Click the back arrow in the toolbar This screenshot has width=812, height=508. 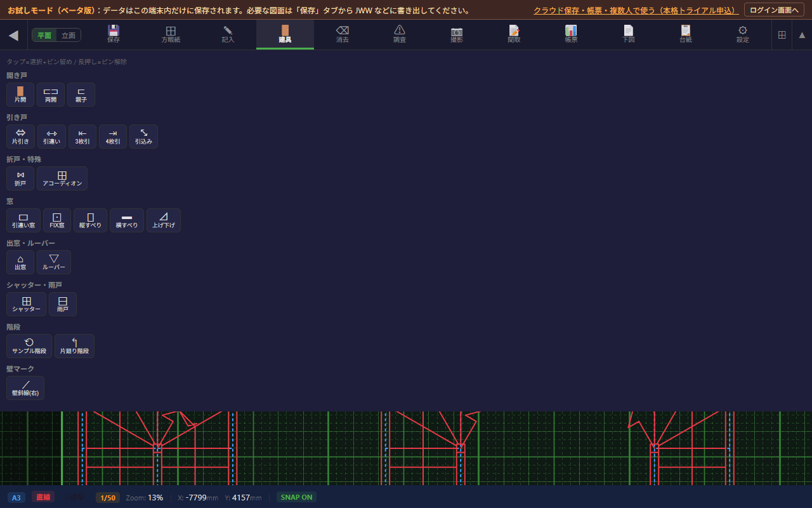(13, 36)
